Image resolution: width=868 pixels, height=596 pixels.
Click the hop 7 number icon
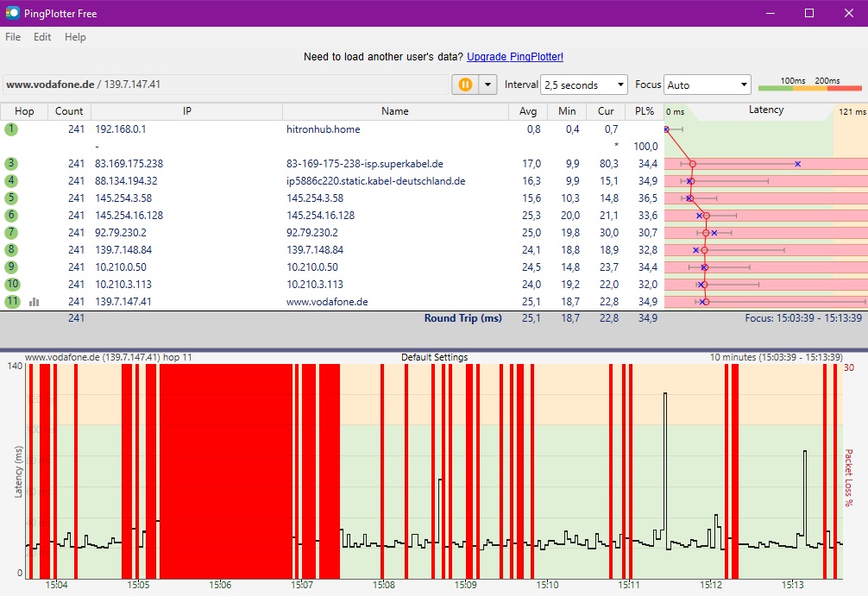11,233
